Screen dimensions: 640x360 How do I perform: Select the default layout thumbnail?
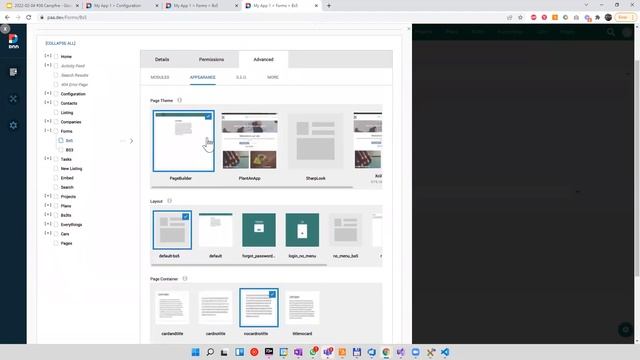coord(216,230)
